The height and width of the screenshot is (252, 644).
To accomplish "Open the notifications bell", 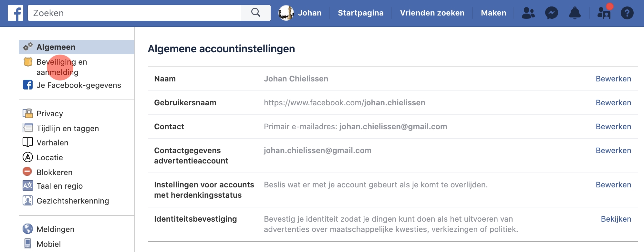I will tap(575, 13).
